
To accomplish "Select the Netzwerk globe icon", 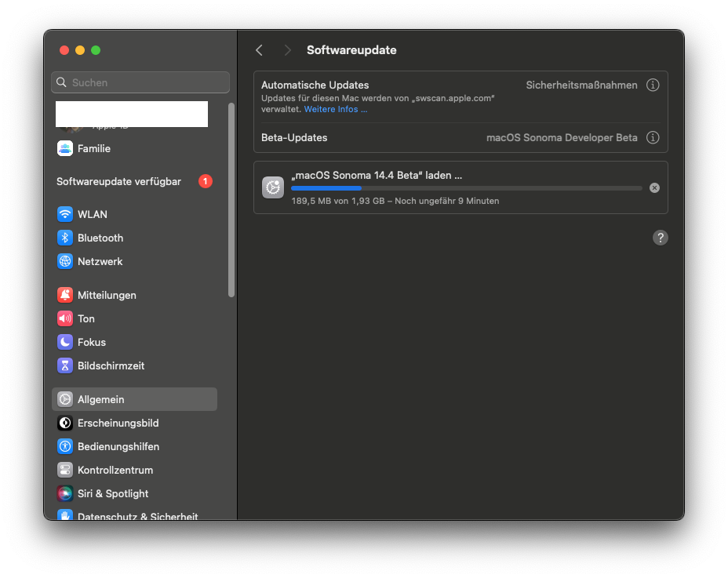I will coord(65,261).
